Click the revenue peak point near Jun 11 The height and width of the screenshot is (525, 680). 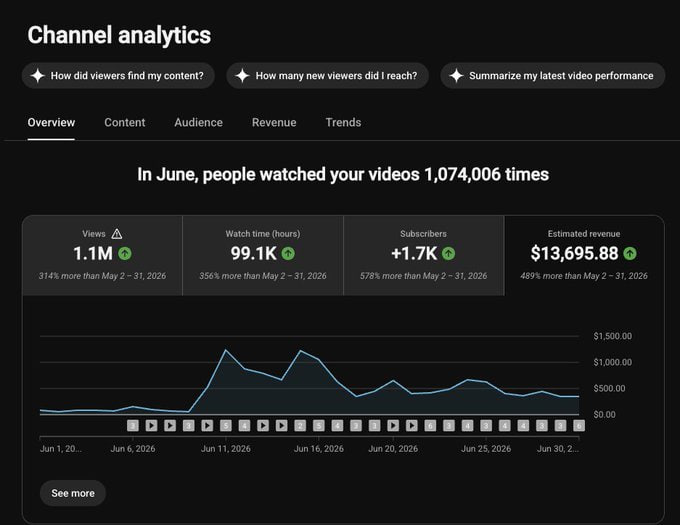tap(226, 350)
